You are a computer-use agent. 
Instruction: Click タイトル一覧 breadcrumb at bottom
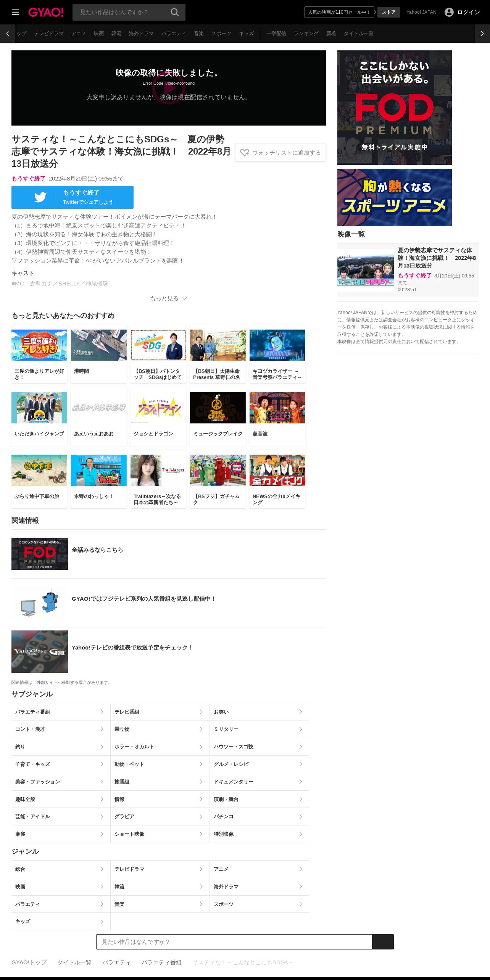[74, 962]
